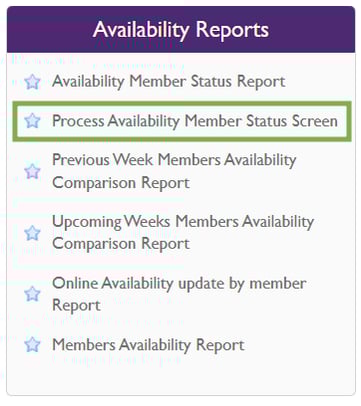Open Process Availability Member Status Screen
This screenshot has height=406, width=361.
(x=195, y=121)
